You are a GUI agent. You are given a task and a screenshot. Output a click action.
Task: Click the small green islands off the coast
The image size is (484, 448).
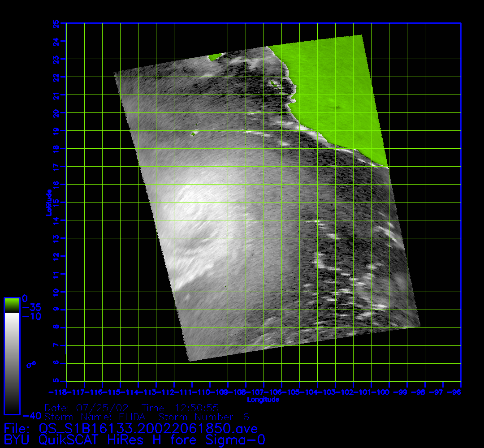tap(273, 83)
